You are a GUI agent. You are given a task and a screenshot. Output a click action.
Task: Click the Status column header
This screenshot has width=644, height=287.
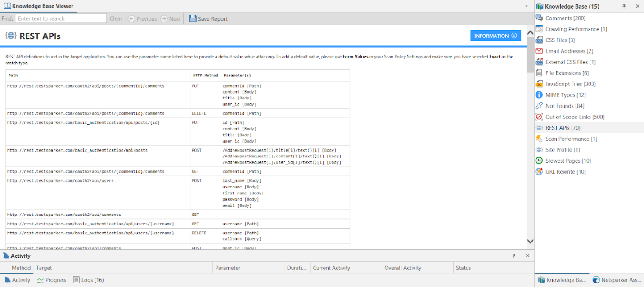(490, 268)
